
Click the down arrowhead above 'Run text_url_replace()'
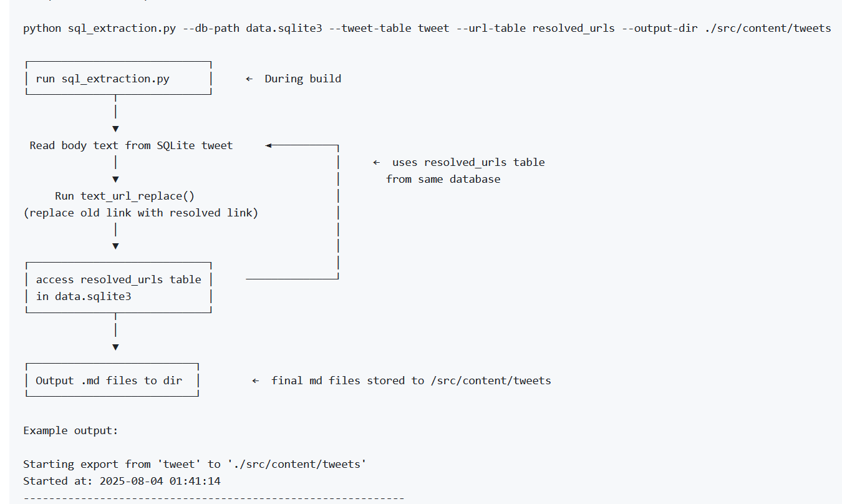115,179
